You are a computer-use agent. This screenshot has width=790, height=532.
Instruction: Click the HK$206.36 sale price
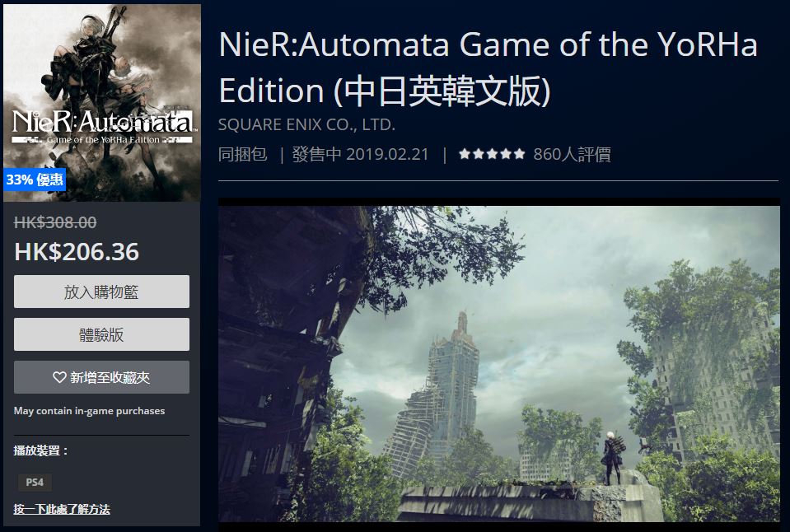point(77,251)
